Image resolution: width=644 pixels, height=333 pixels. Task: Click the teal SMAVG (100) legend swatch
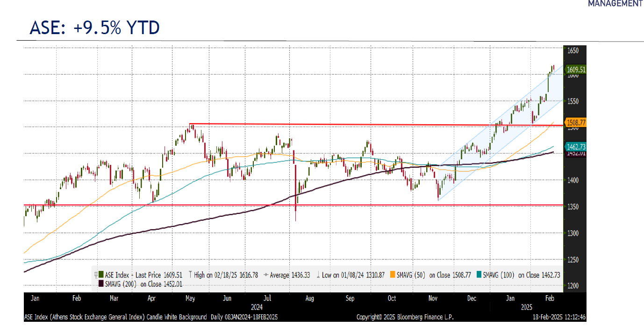[x=479, y=275]
